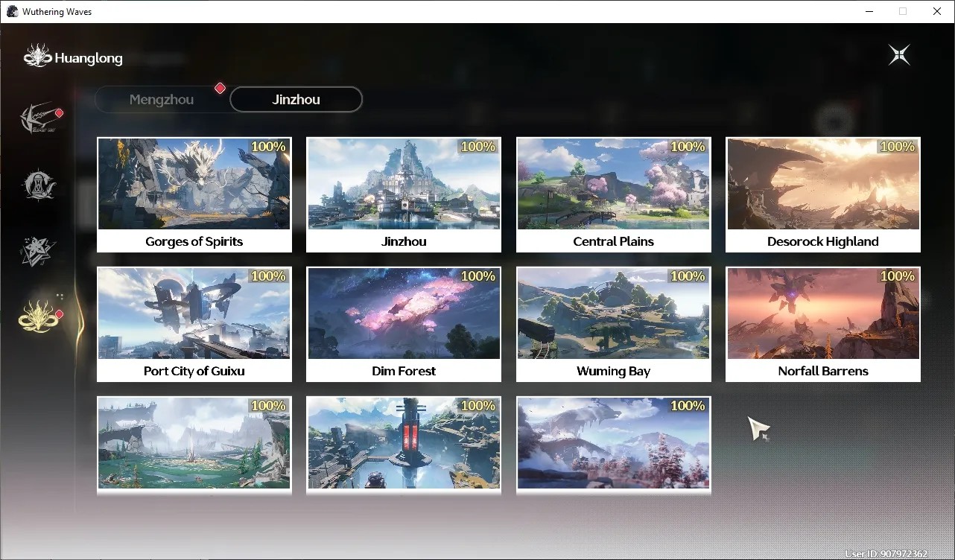Image resolution: width=955 pixels, height=560 pixels.
Task: Choose the star-shaped region emblem in sidebar
Action: pos(37,251)
